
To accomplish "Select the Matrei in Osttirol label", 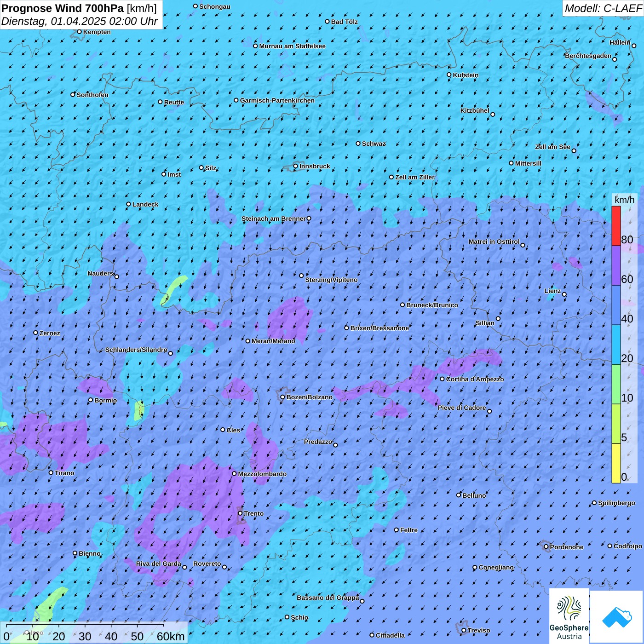I will pos(494,241).
